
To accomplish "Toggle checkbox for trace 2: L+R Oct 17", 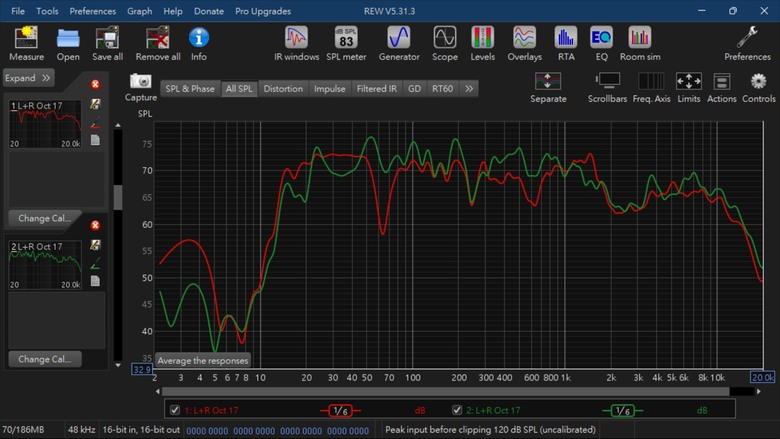I will click(457, 410).
